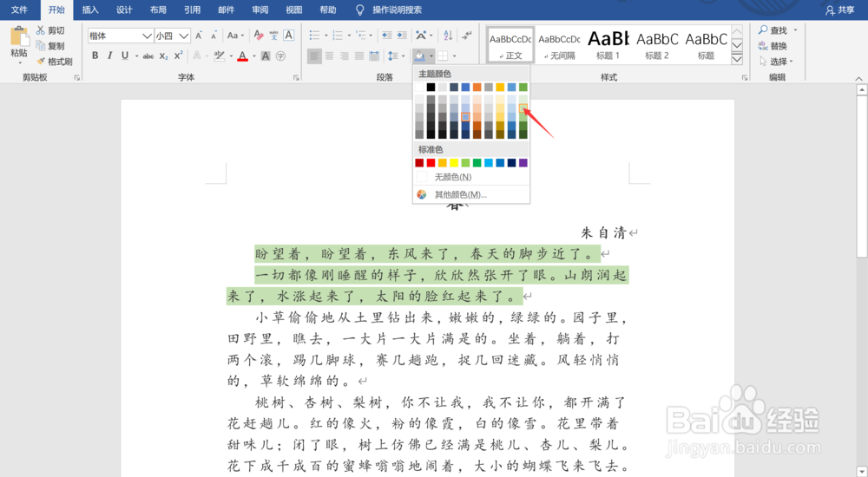This screenshot has height=477, width=868.
Task: Apply subscript X₂ formatting
Action: (x=163, y=56)
